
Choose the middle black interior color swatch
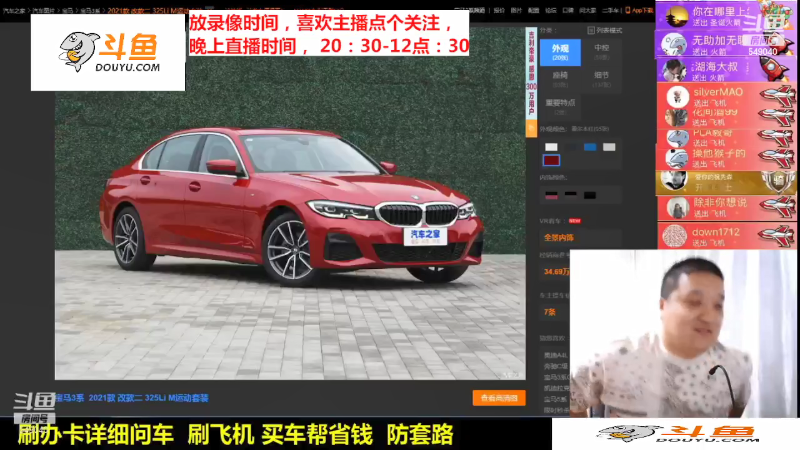pos(570,195)
